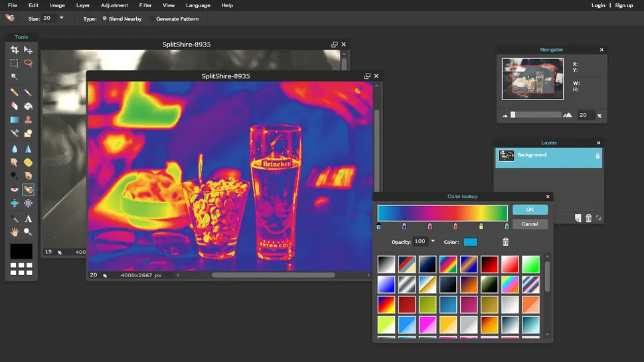
Task: Select the Crop tool
Action: (14, 50)
